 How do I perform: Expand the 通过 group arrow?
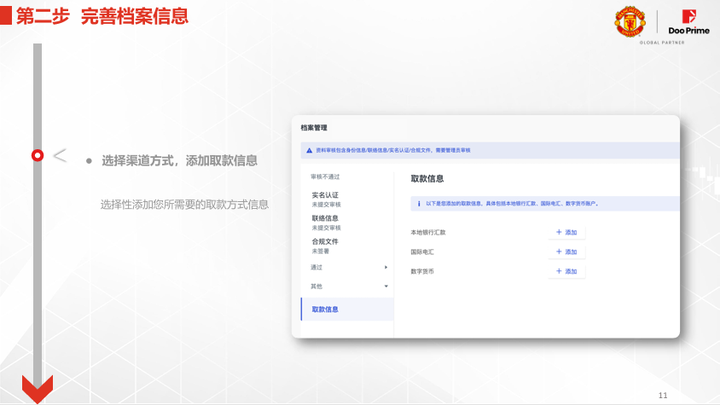pos(386,267)
